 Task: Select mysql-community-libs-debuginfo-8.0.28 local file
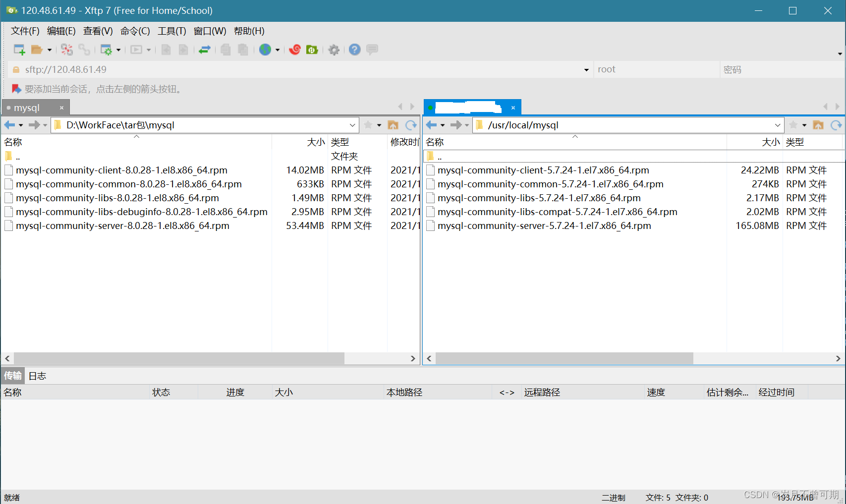click(141, 212)
